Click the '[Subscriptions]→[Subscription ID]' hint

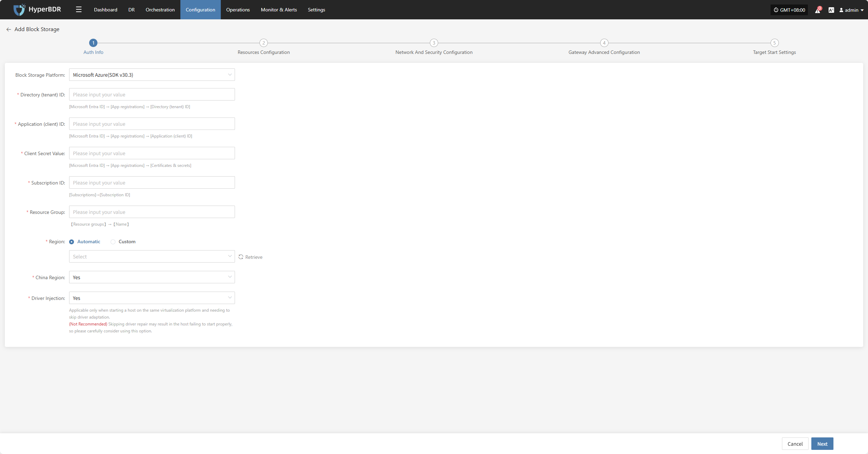point(100,195)
